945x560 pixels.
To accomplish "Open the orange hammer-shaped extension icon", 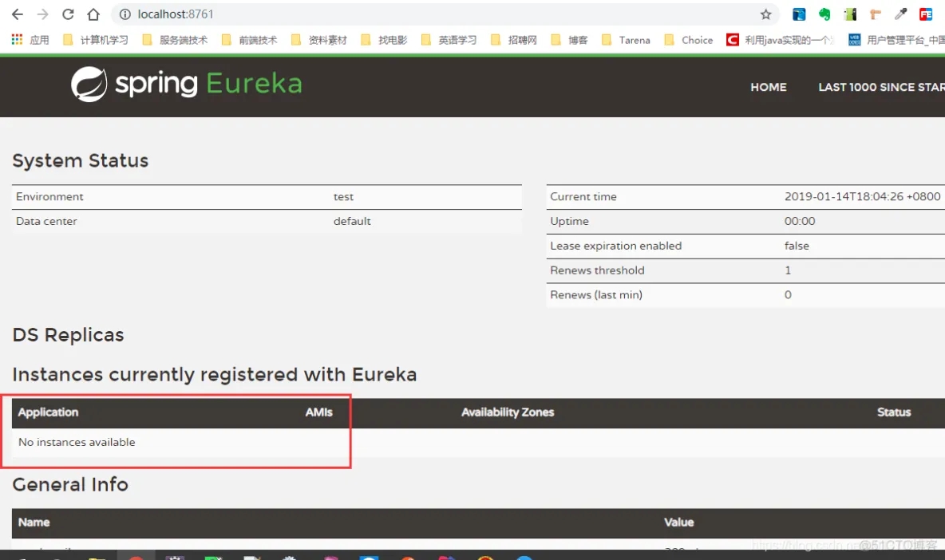I will [875, 14].
